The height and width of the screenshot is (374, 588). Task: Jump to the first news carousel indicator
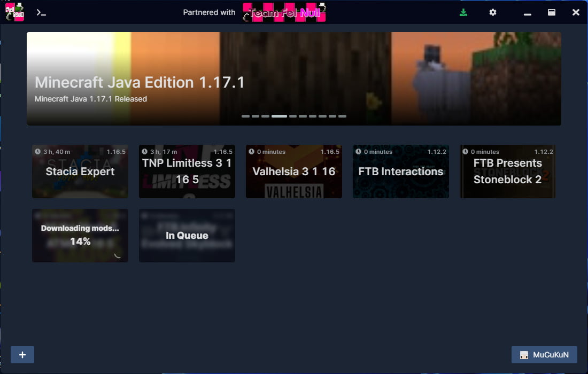[245, 116]
